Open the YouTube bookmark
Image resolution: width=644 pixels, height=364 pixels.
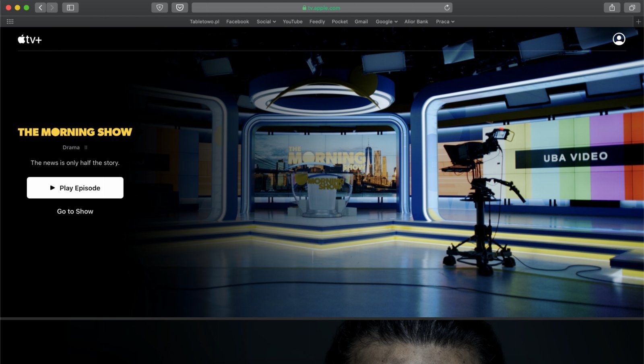click(x=293, y=22)
